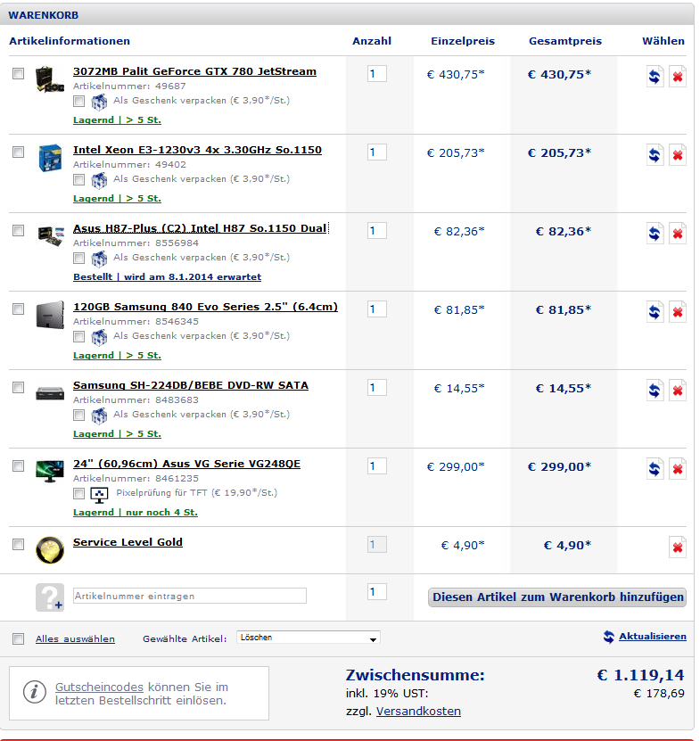Delete Samsung 840 Evo SSD with red X

click(678, 311)
